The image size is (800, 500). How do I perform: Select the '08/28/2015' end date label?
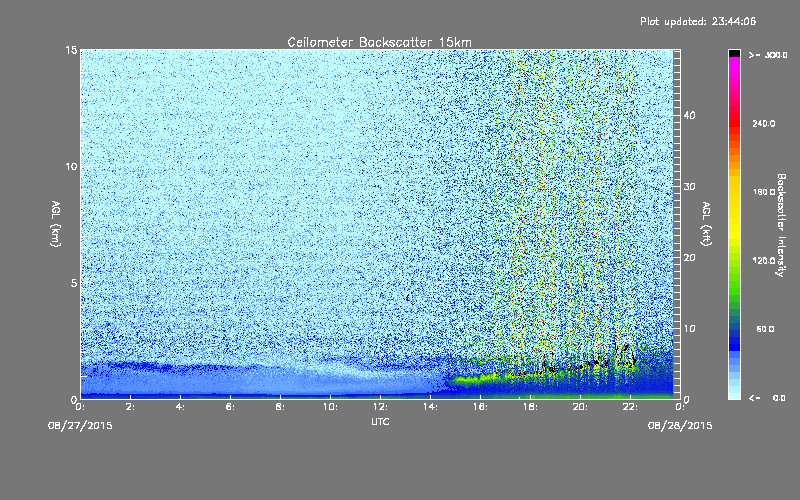tap(680, 426)
